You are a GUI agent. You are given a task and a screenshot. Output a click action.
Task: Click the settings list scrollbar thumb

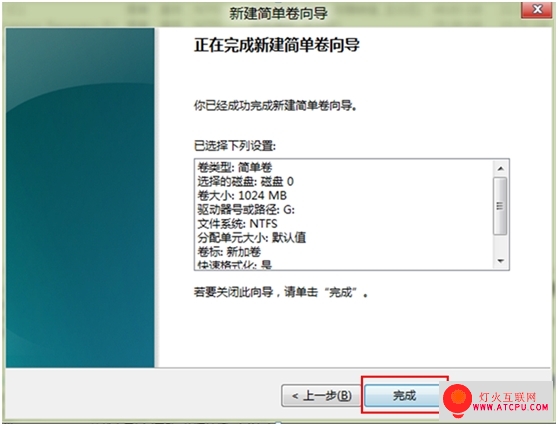point(500,206)
